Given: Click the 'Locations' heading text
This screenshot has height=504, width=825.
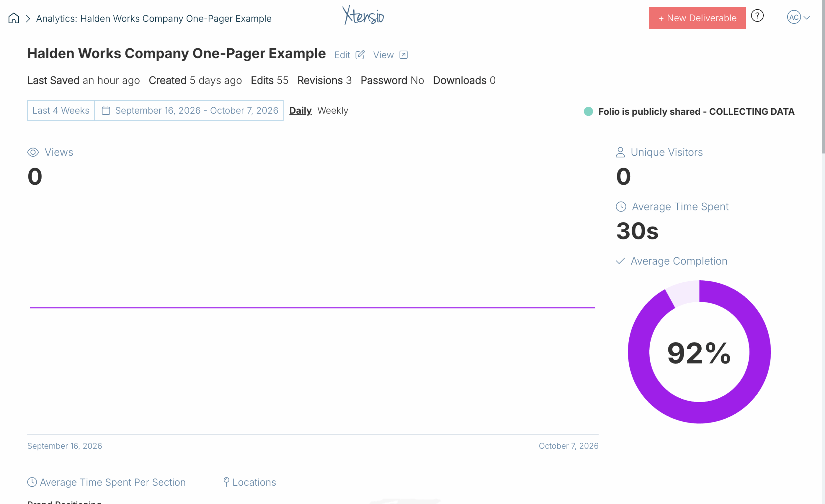Looking at the screenshot, I should [x=254, y=482].
